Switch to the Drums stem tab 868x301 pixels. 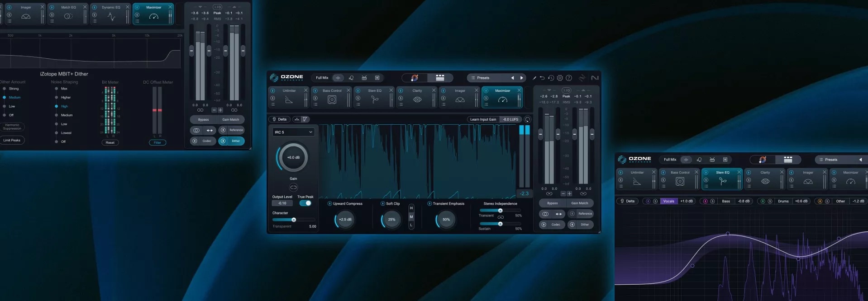click(x=783, y=201)
